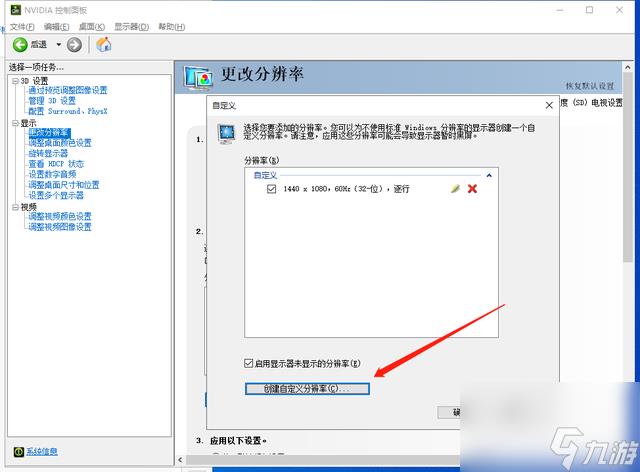The height and width of the screenshot is (472, 640).
Task: Select 设置多个显示器 tree item
Action: coord(56,196)
